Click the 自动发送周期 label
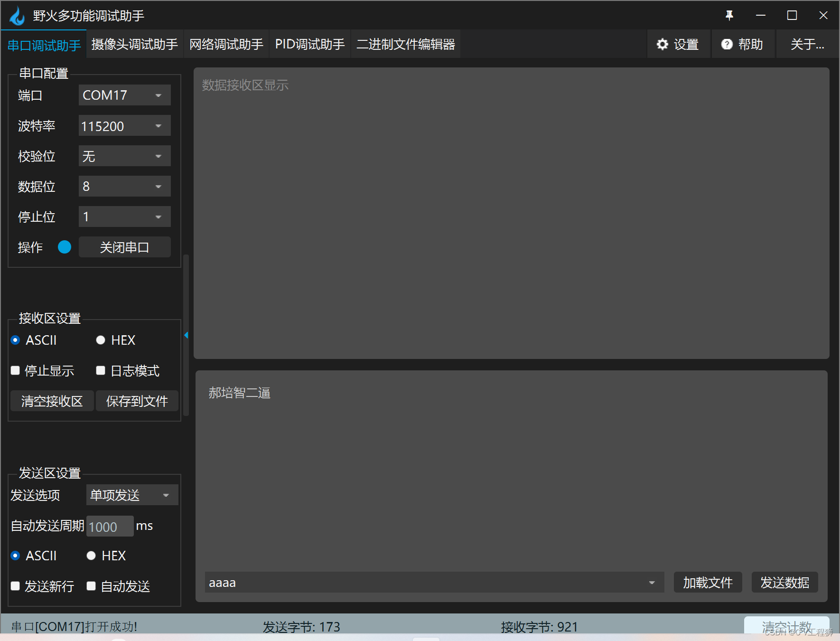The height and width of the screenshot is (641, 840). (x=47, y=526)
